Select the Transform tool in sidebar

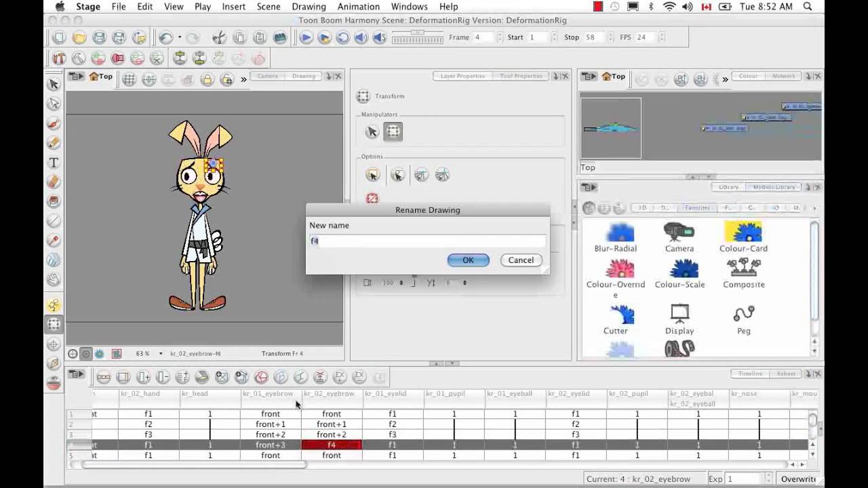click(x=54, y=325)
